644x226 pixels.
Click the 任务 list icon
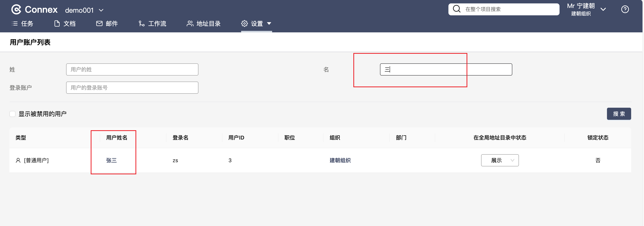click(x=15, y=23)
